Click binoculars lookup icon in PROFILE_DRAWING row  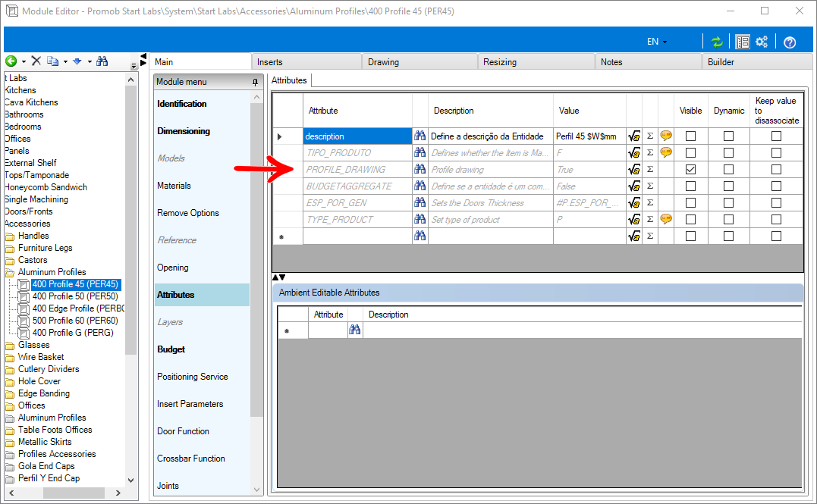click(x=419, y=169)
